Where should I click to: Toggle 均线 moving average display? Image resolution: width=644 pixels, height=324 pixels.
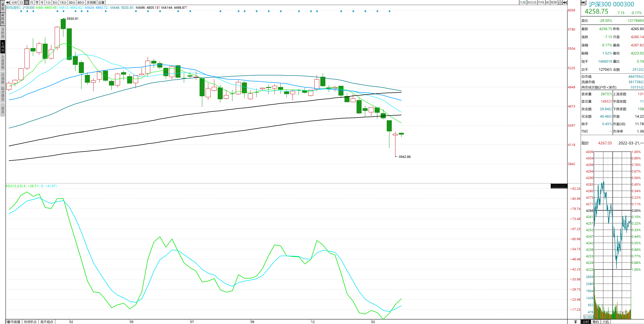[x=541, y=3]
